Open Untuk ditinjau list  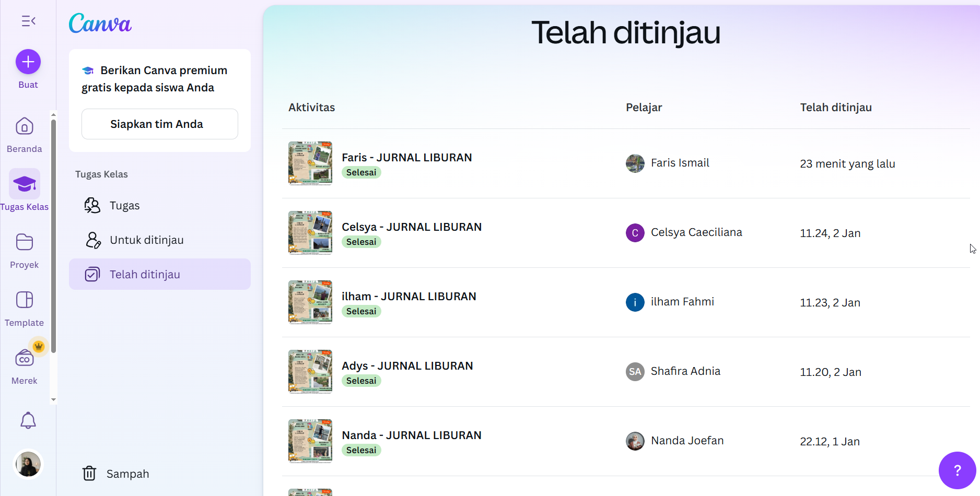pyautogui.click(x=160, y=240)
